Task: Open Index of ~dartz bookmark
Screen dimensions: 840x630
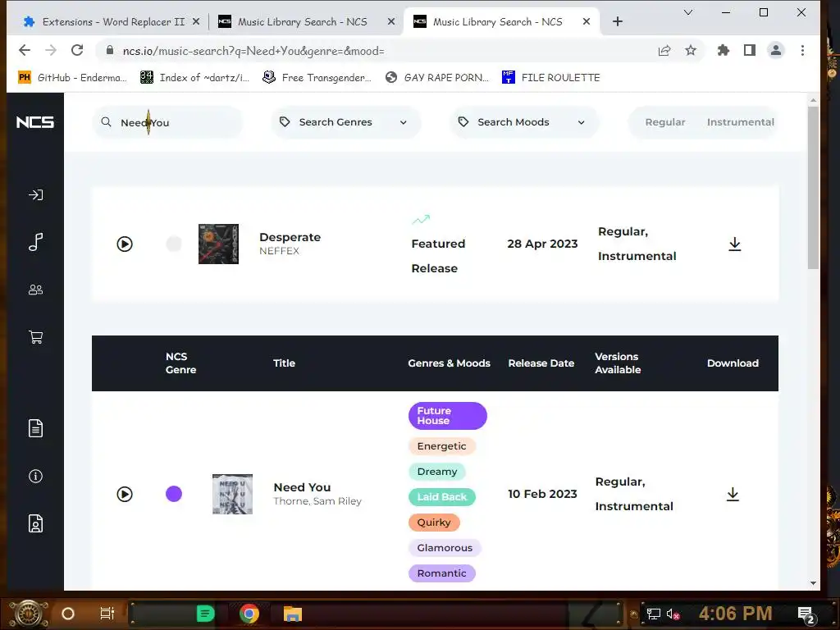Action: [x=194, y=78]
